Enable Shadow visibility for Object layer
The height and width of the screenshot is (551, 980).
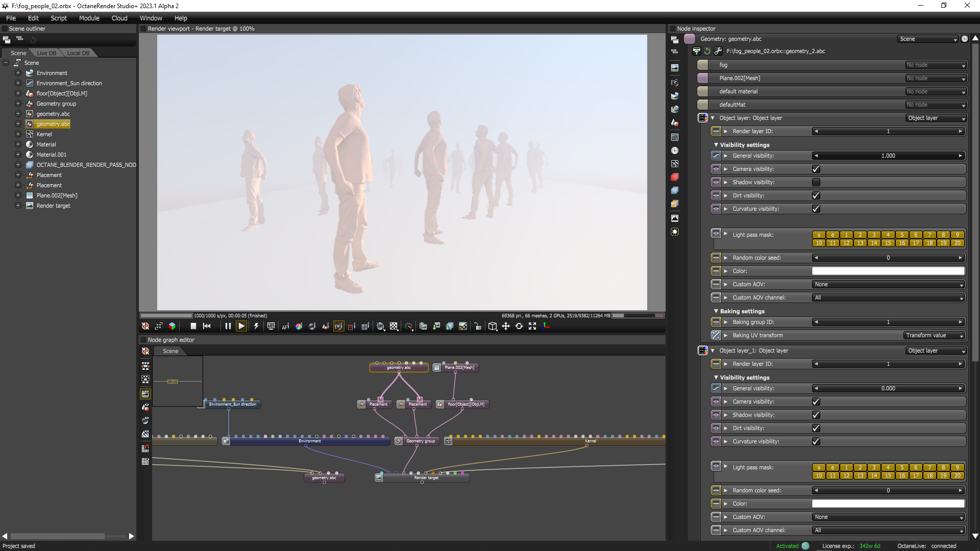tap(816, 182)
